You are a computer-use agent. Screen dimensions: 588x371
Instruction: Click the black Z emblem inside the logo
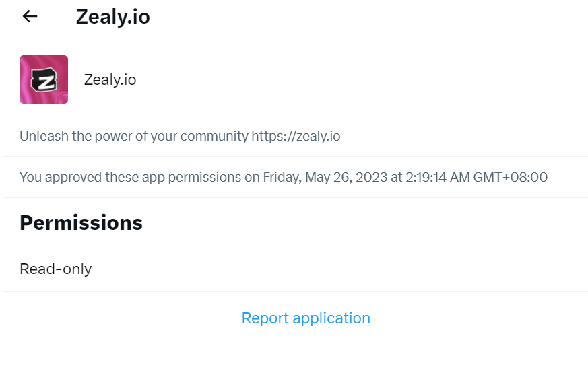(45, 82)
